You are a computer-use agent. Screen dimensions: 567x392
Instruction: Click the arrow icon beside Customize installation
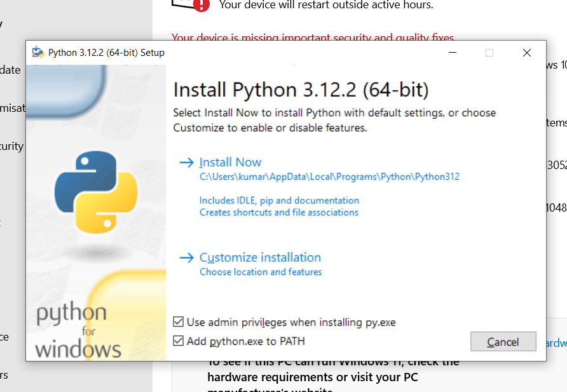tap(186, 258)
